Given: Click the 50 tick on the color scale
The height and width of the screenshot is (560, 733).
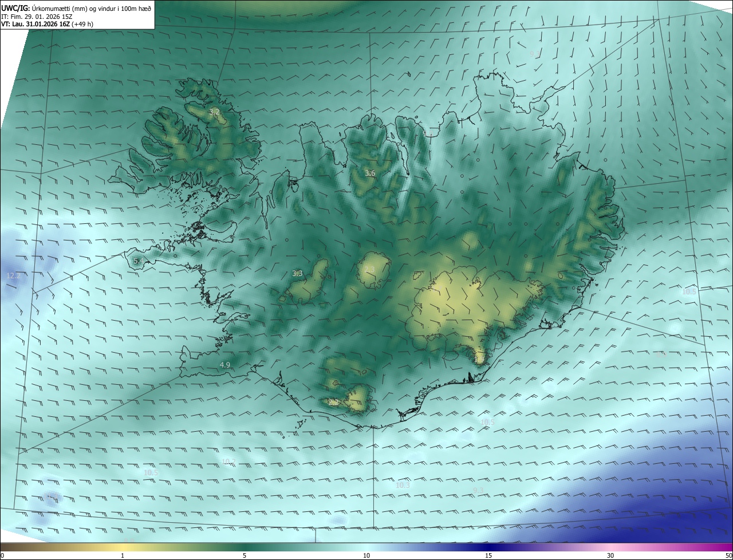Looking at the screenshot, I should tap(728, 555).
